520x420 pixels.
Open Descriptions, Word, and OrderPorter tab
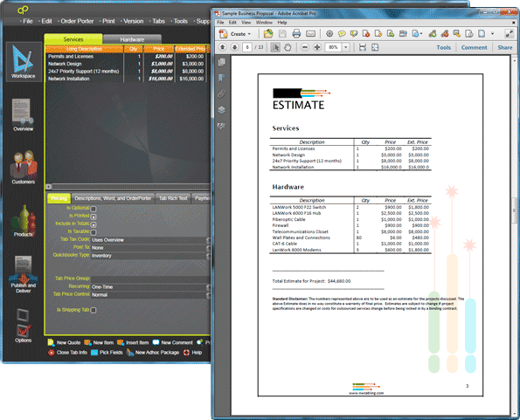tap(113, 198)
